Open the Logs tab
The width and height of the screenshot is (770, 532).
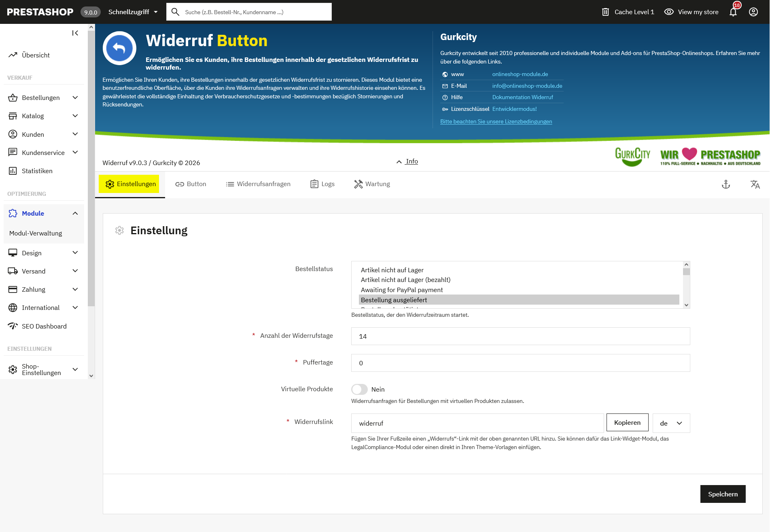(x=322, y=184)
